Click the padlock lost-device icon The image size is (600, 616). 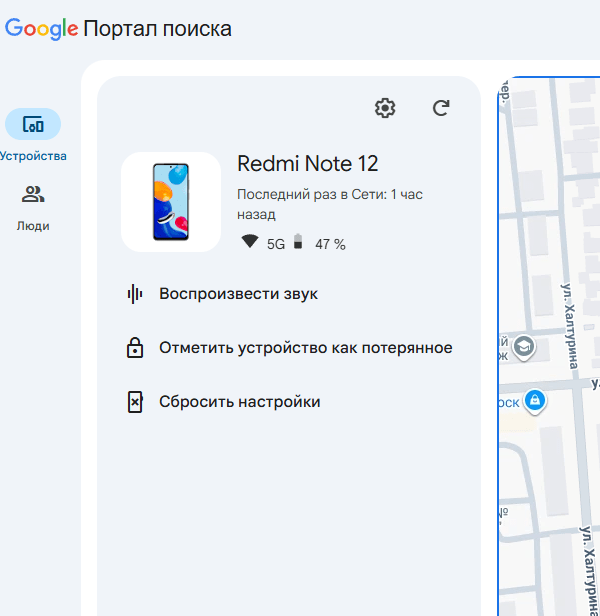click(135, 347)
